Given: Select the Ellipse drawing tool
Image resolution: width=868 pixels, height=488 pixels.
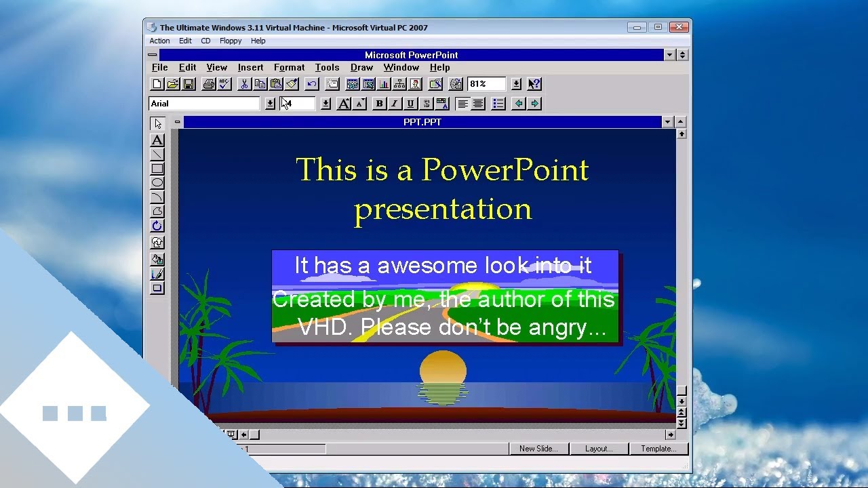Looking at the screenshot, I should [x=157, y=183].
